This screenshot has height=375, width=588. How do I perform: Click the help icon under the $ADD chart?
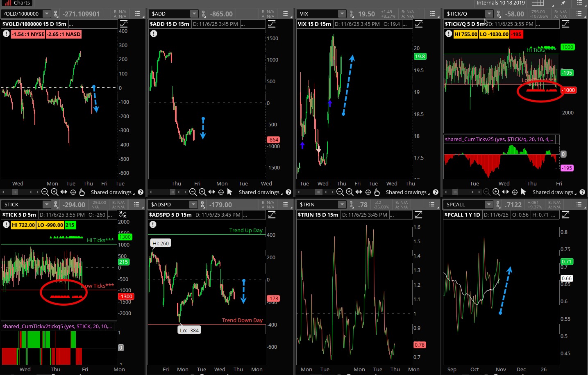tap(288, 192)
